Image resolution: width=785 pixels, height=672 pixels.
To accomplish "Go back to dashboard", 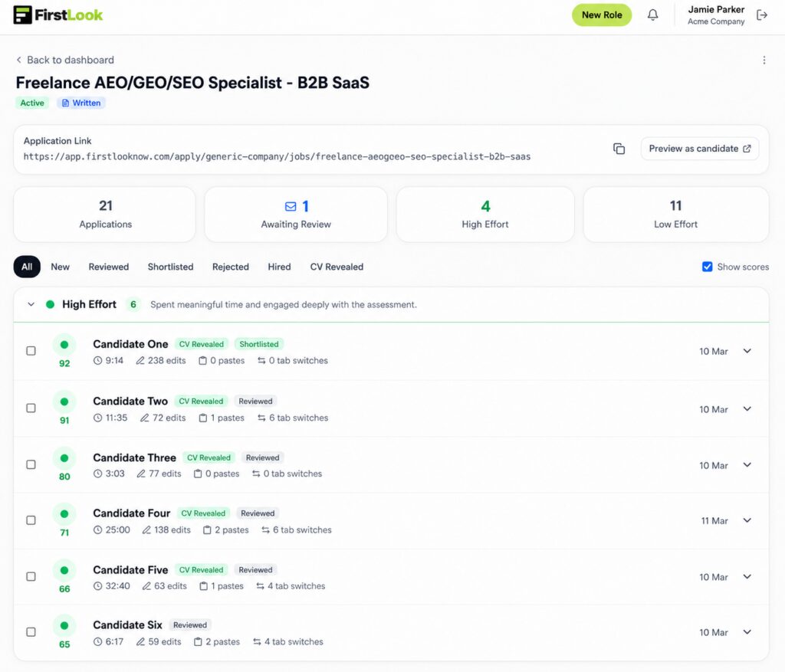I will pos(65,60).
